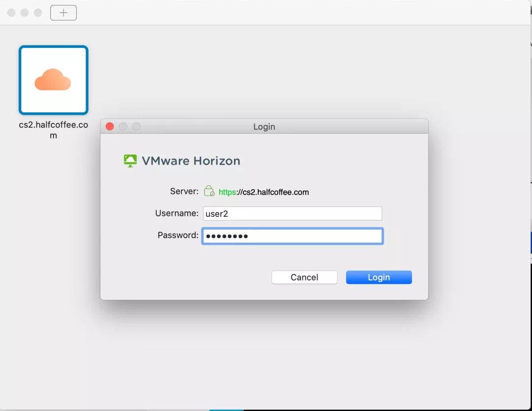The width and height of the screenshot is (532, 411).
Task: Click the Server: label
Action: [x=184, y=191]
